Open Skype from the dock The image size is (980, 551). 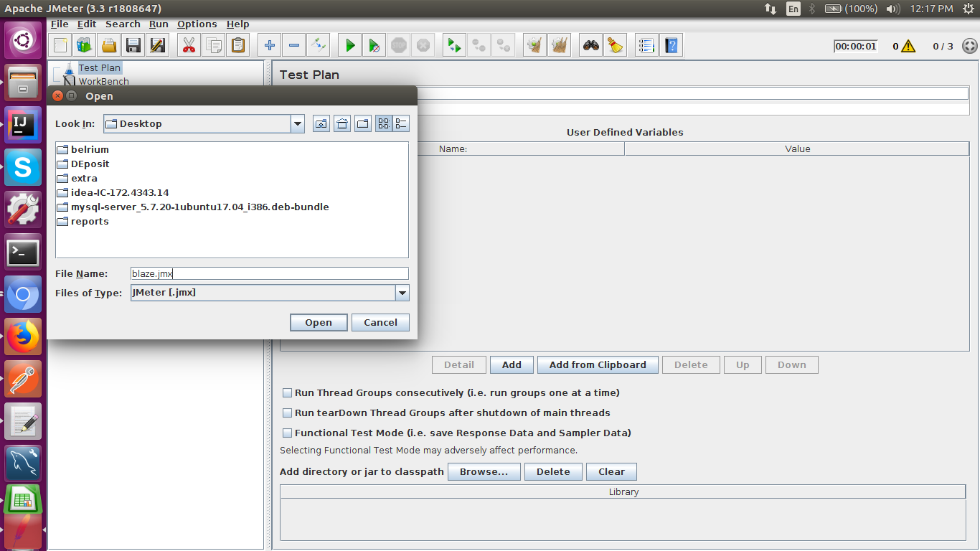[23, 168]
